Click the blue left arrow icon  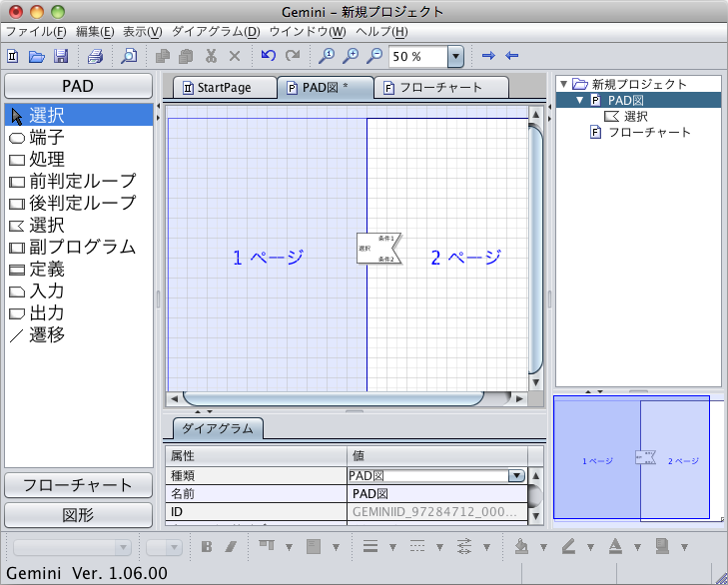(511, 56)
